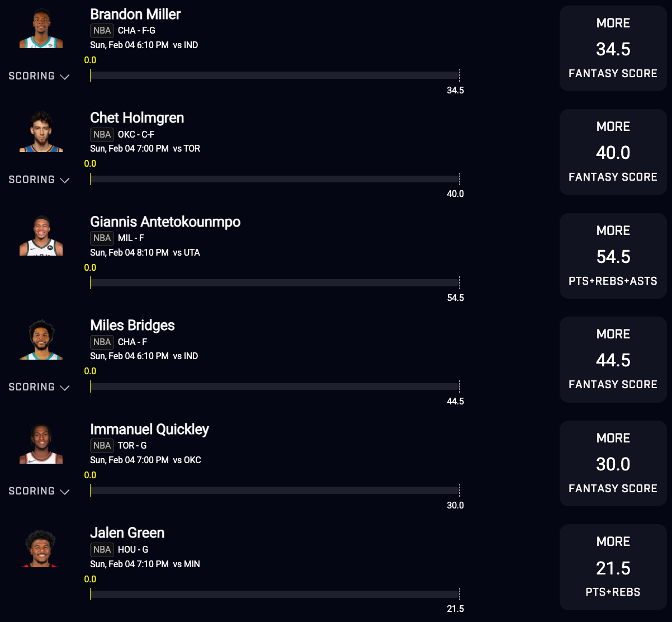This screenshot has height=622, width=672.
Task: Click Miles Bridges' fantasy score progress bar
Action: click(x=274, y=387)
